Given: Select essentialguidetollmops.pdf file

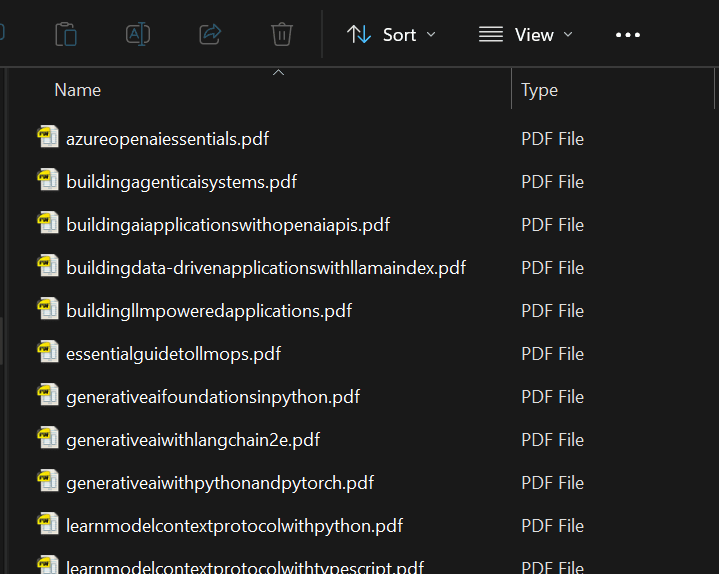Looking at the screenshot, I should point(173,354).
